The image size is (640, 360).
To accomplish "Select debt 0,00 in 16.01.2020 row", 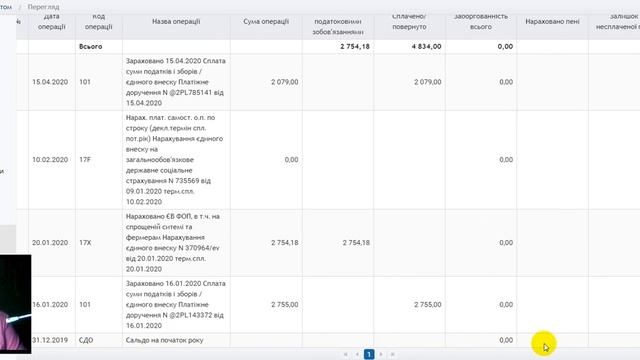I will click(506, 305).
